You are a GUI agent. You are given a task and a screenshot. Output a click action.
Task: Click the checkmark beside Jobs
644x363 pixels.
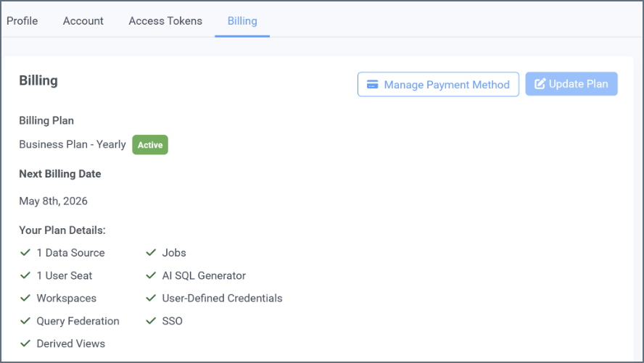pos(151,252)
